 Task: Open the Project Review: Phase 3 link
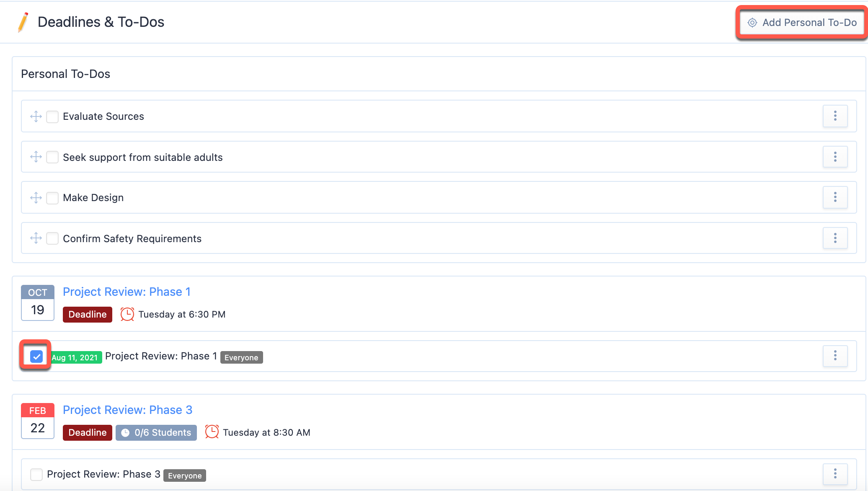(x=127, y=410)
